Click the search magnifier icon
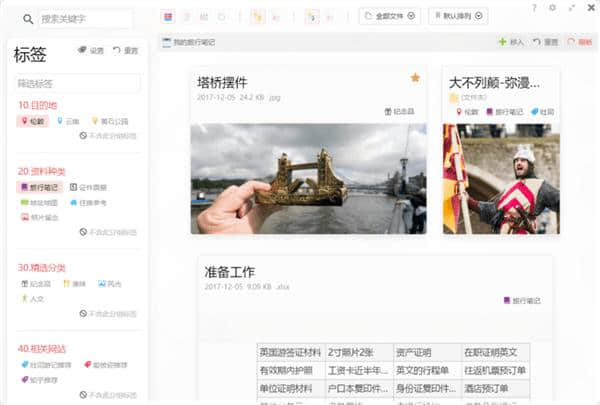600x405 pixels. tap(28, 18)
